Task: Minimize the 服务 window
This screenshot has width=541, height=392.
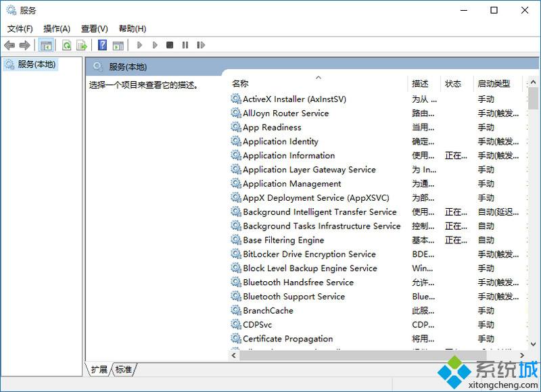Action: point(464,10)
